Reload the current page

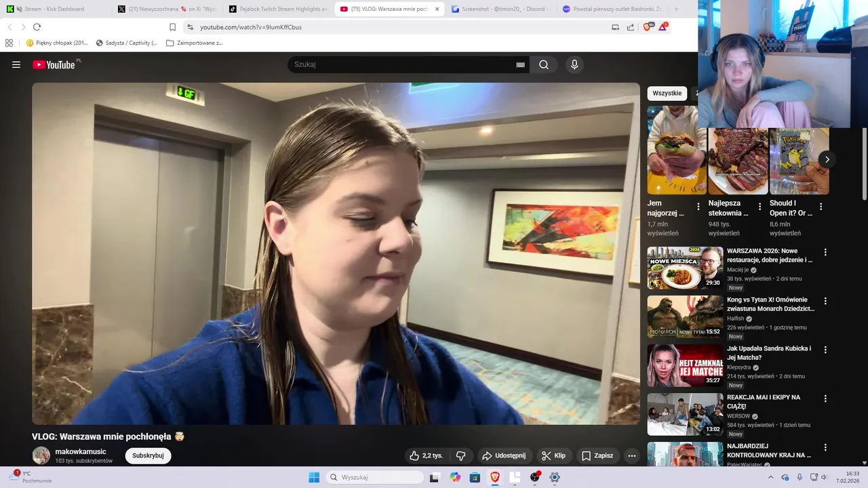(37, 27)
